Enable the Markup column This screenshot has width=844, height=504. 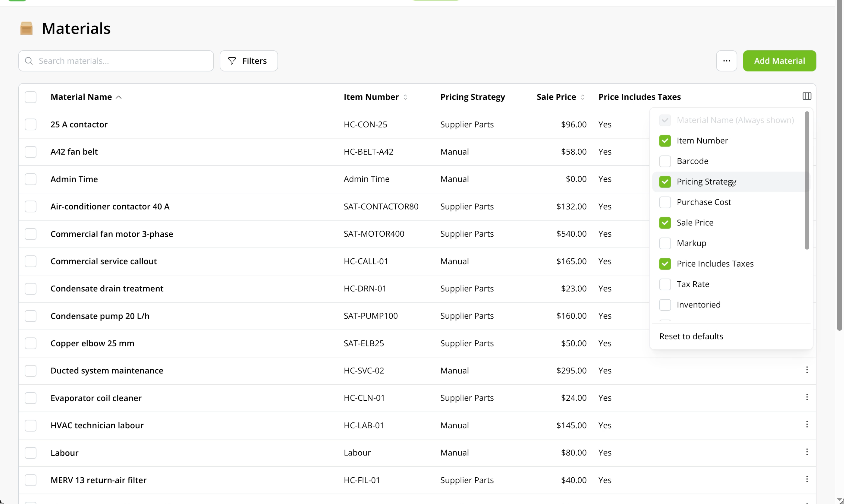click(665, 243)
